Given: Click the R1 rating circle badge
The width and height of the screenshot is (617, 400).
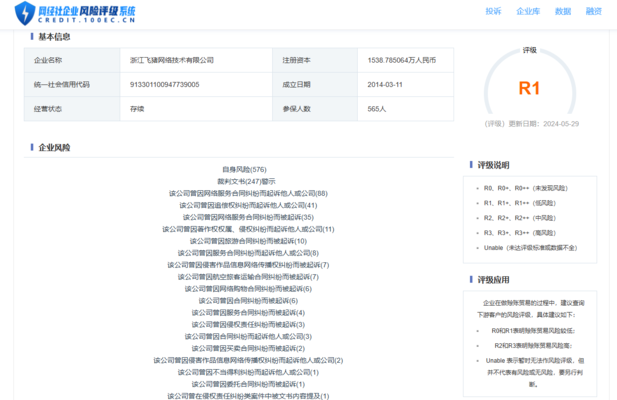Looking at the screenshot, I should (529, 88).
